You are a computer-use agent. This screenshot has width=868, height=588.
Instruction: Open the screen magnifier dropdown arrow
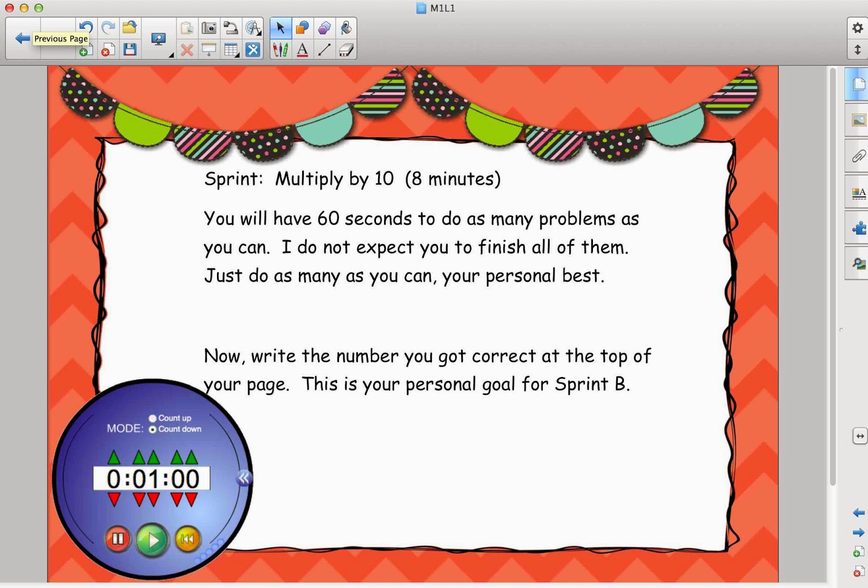tap(171, 54)
